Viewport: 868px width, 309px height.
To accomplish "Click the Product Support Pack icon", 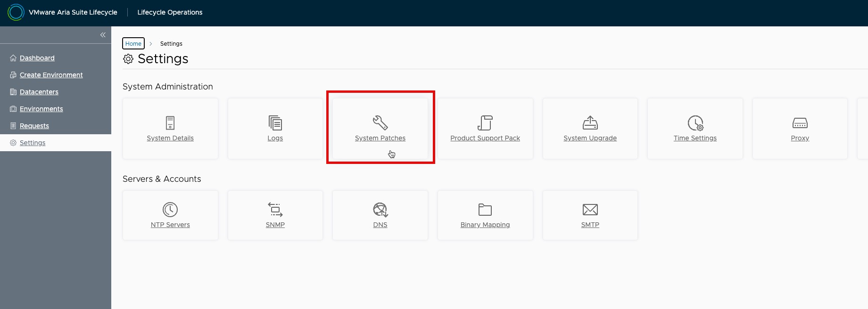I will click(x=485, y=123).
